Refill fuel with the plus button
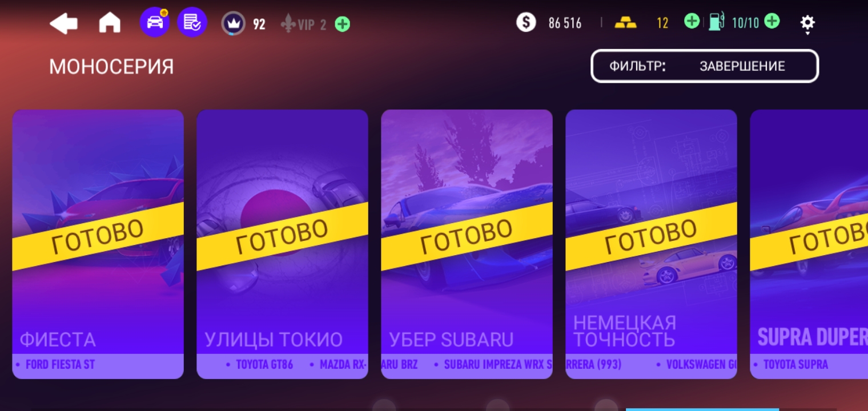This screenshot has height=411, width=868. tap(771, 22)
